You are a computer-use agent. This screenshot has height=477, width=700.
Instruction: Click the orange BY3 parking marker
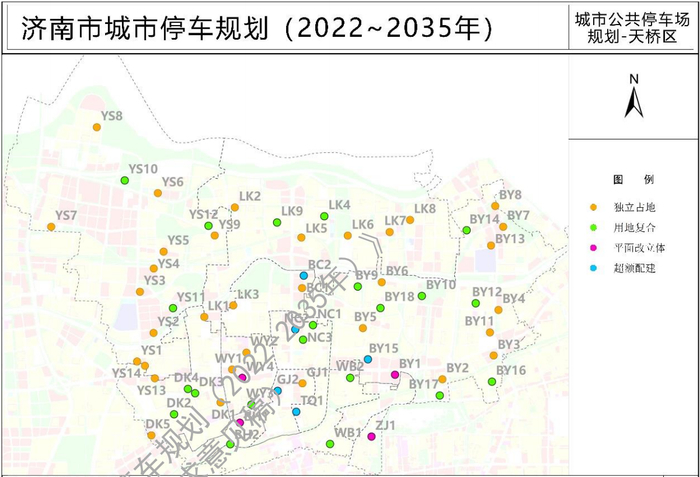pos(494,356)
